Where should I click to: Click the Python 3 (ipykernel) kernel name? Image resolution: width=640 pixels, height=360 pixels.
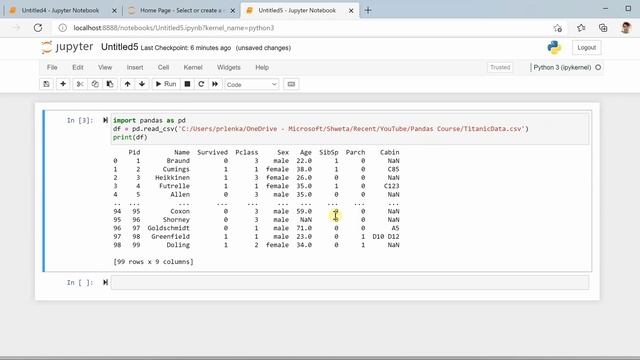pos(562,67)
